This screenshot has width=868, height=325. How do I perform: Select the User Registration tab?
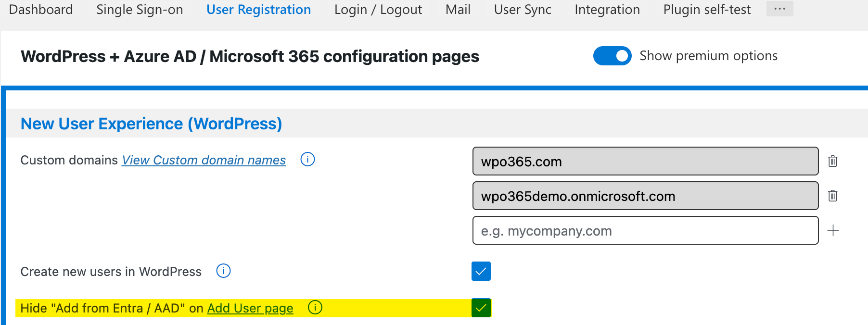[x=258, y=10]
